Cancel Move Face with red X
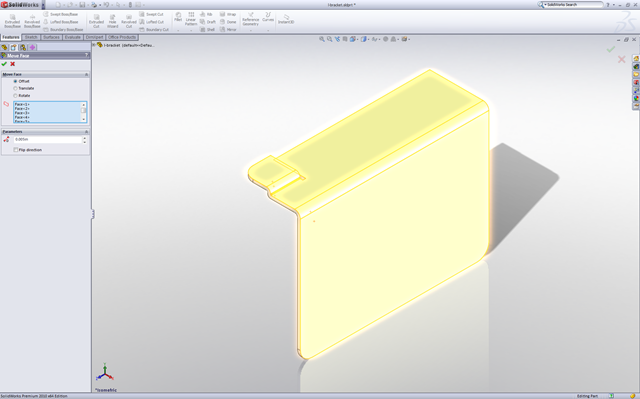The width and height of the screenshot is (640, 399). 13,64
